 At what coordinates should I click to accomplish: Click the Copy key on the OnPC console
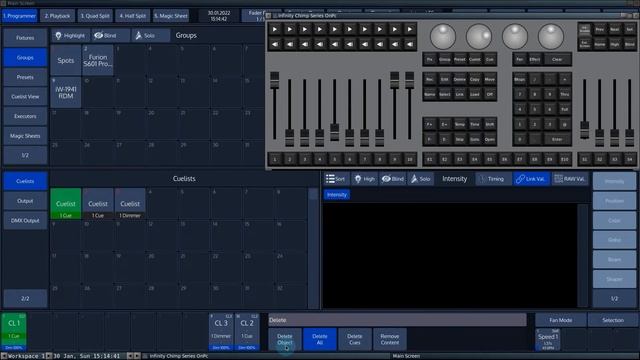[475, 80]
